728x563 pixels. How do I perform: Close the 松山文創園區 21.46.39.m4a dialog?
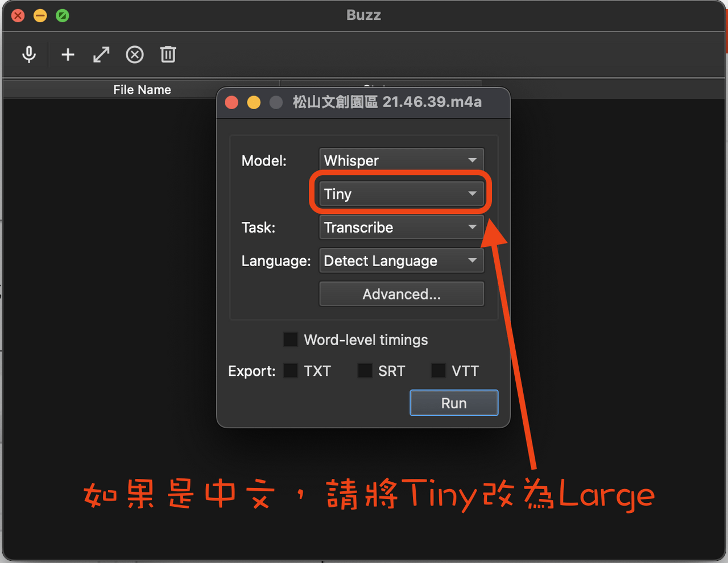231,102
